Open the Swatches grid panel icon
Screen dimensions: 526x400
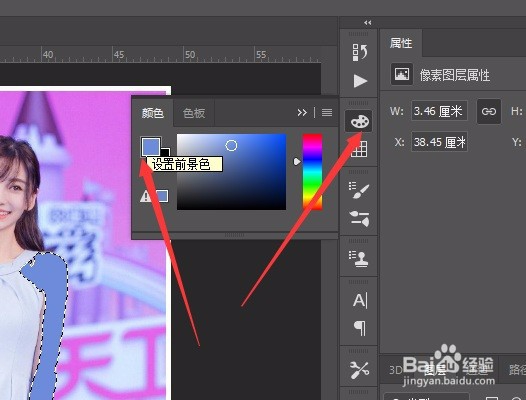click(x=359, y=149)
